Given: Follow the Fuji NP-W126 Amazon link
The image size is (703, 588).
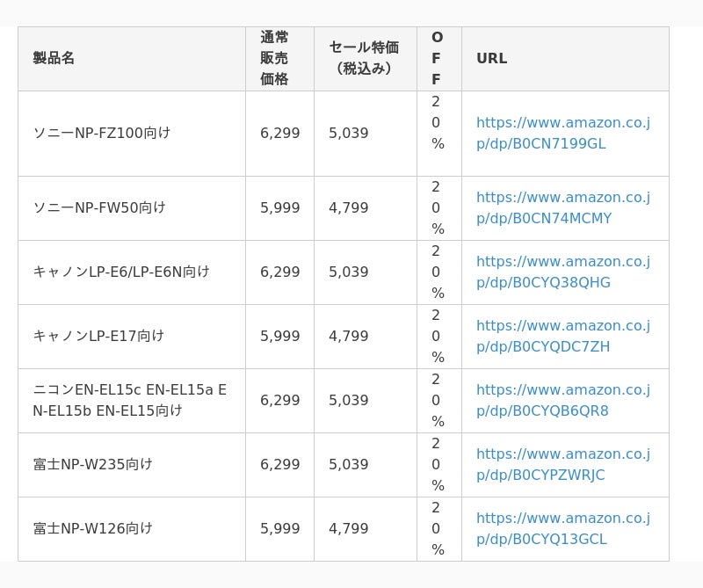Looking at the screenshot, I should (x=563, y=528).
